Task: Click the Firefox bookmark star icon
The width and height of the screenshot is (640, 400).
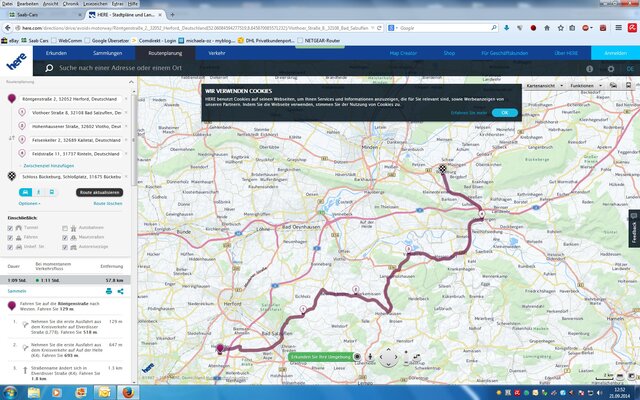Action: [x=560, y=28]
